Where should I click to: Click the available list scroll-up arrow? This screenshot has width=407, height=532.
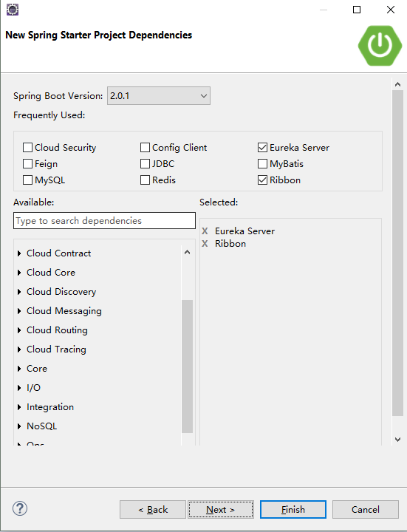click(x=187, y=252)
